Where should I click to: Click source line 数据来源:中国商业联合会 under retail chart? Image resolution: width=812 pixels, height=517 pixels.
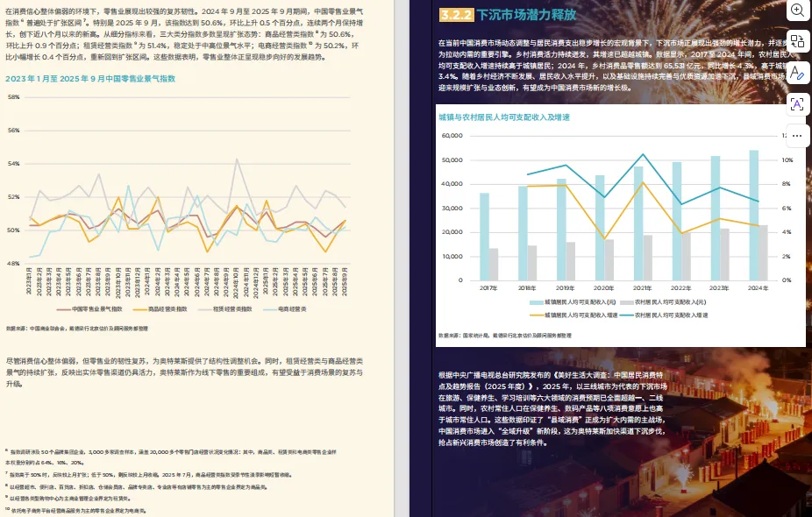coord(76,328)
